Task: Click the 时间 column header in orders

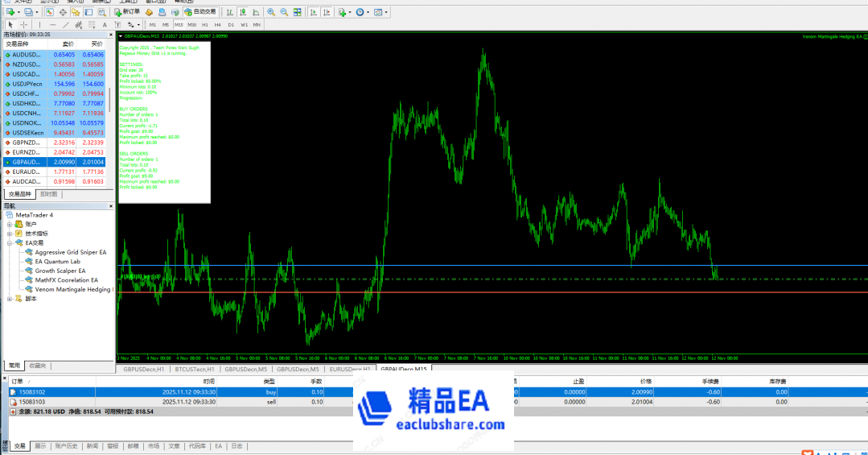Action: [208, 381]
